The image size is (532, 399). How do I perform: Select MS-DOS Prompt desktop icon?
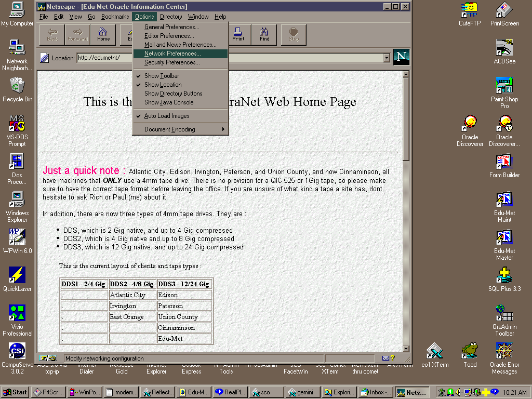[x=17, y=131]
